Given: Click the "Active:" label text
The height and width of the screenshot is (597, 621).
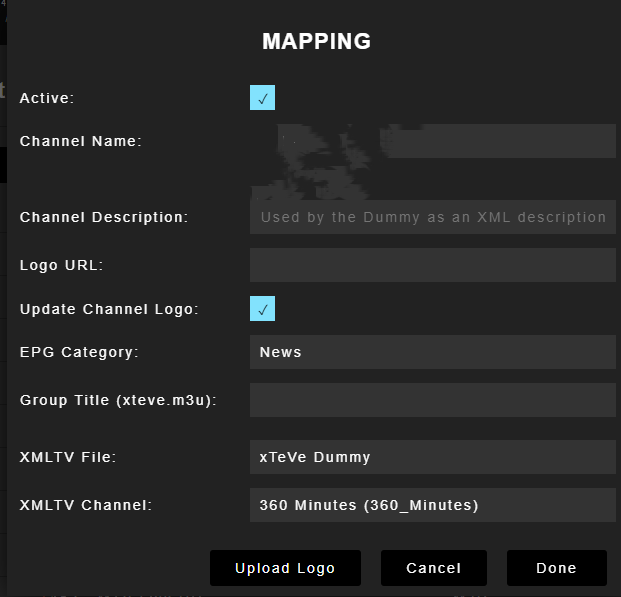Looking at the screenshot, I should click(x=47, y=98).
